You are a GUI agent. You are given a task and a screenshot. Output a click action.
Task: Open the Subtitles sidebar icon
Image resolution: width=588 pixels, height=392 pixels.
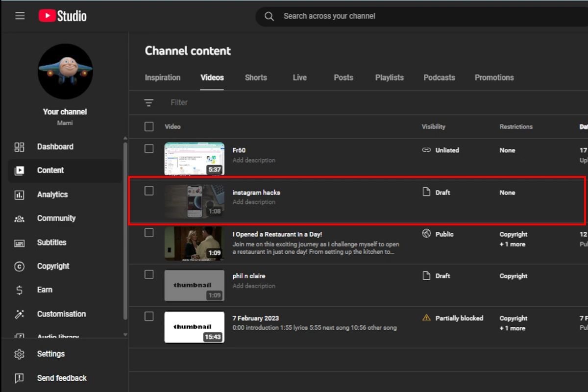point(19,243)
